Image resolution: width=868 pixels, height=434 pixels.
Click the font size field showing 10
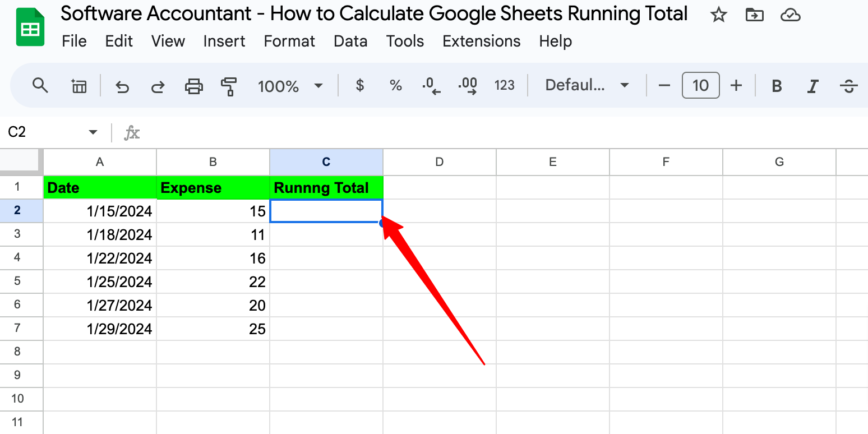(x=700, y=85)
